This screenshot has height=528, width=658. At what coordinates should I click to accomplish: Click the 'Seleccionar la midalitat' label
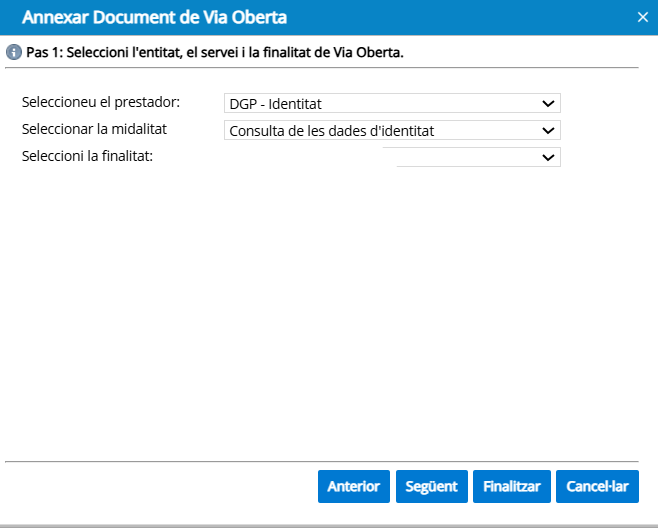(93, 129)
